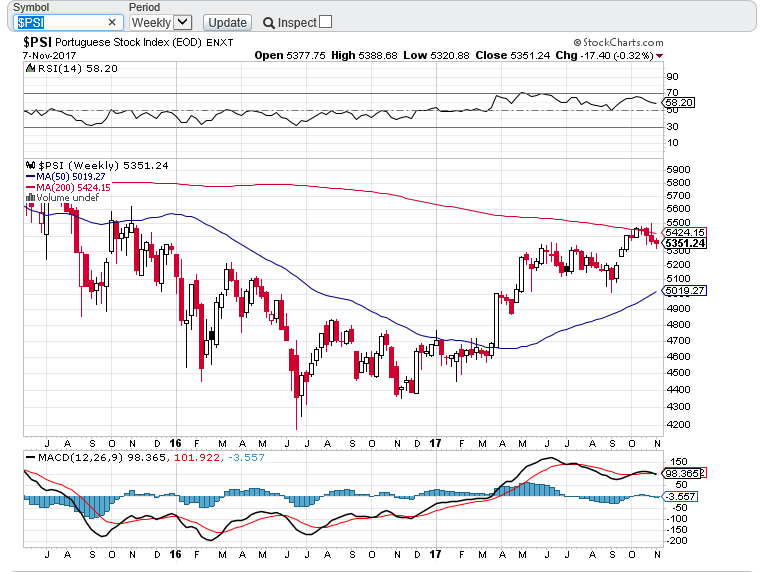The height and width of the screenshot is (572, 761).
Task: Click the Volume bars legend icon
Action: 30,197
